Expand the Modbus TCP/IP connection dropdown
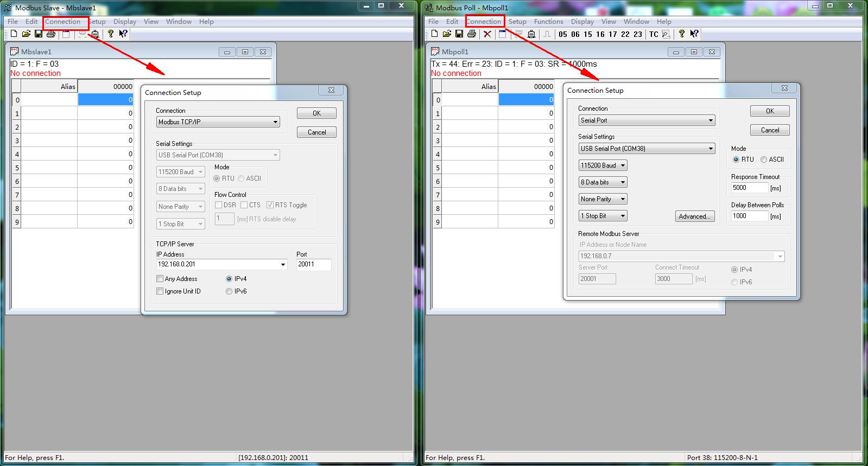Image resolution: width=868 pixels, height=466 pixels. tap(275, 122)
